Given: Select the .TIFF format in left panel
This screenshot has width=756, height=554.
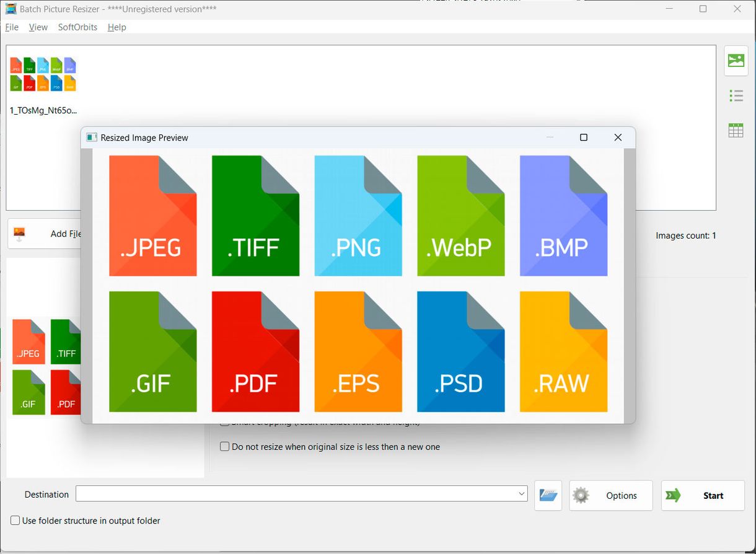Looking at the screenshot, I should pyautogui.click(x=66, y=341).
